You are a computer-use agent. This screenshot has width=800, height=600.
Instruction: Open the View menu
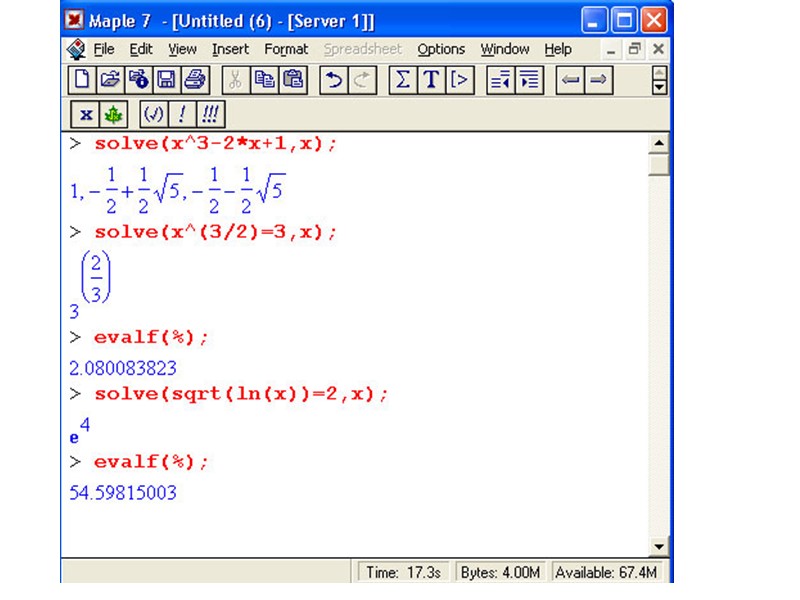pyautogui.click(x=182, y=49)
